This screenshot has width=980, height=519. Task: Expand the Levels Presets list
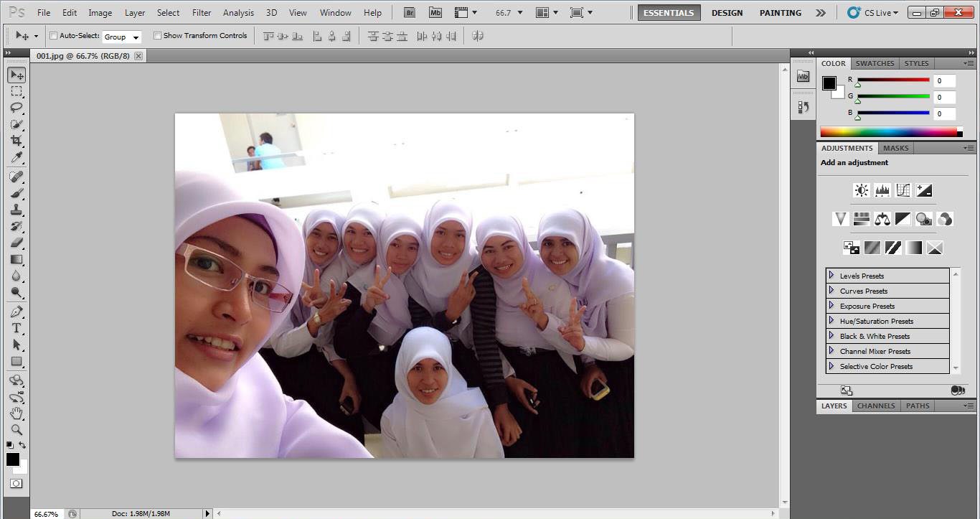(x=831, y=276)
